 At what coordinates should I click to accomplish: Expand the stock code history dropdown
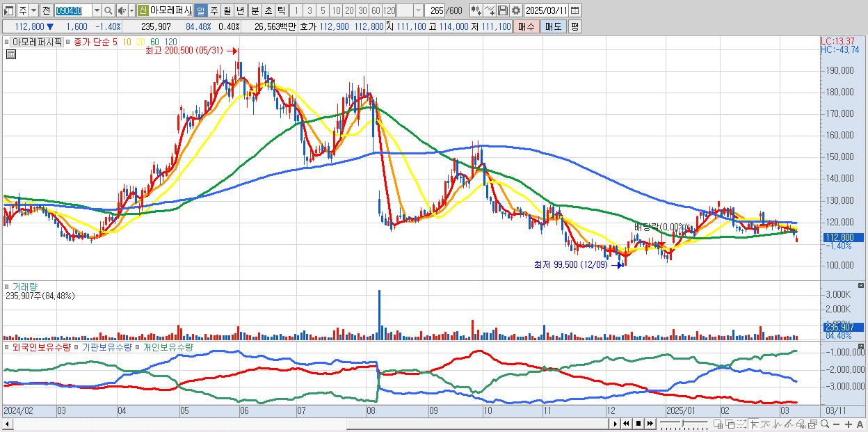click(x=97, y=10)
